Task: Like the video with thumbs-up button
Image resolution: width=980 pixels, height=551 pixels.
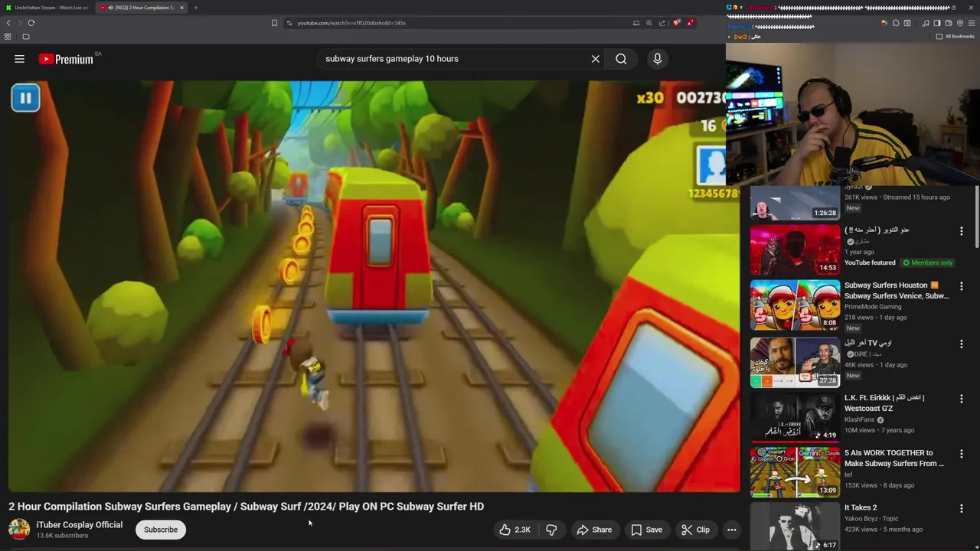Action: [x=515, y=530]
